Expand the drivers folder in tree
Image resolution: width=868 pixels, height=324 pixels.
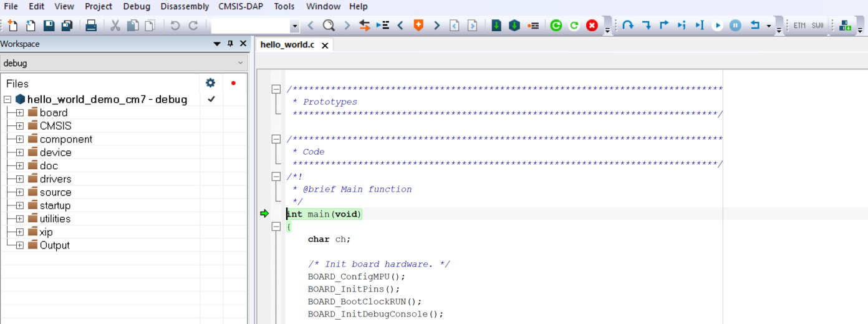[20, 179]
